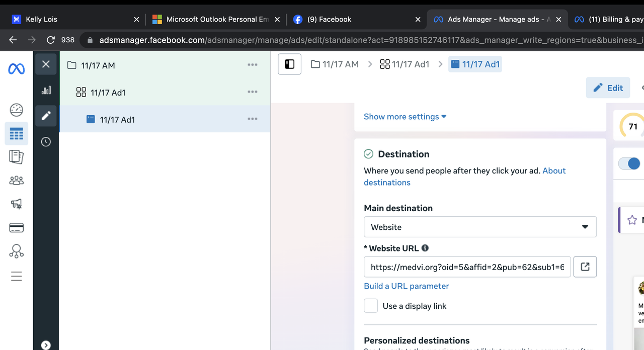
Task: Toggle the side panel layout icon
Action: 289,64
